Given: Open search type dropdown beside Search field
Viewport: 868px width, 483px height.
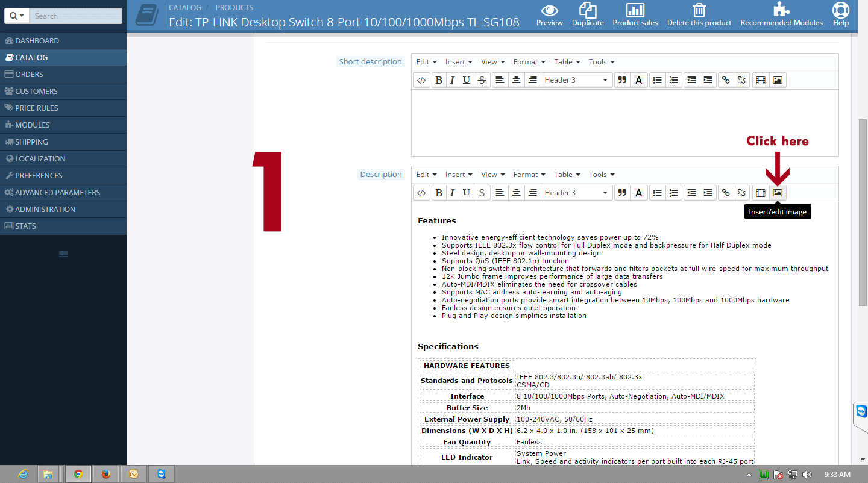Looking at the screenshot, I should [16, 16].
